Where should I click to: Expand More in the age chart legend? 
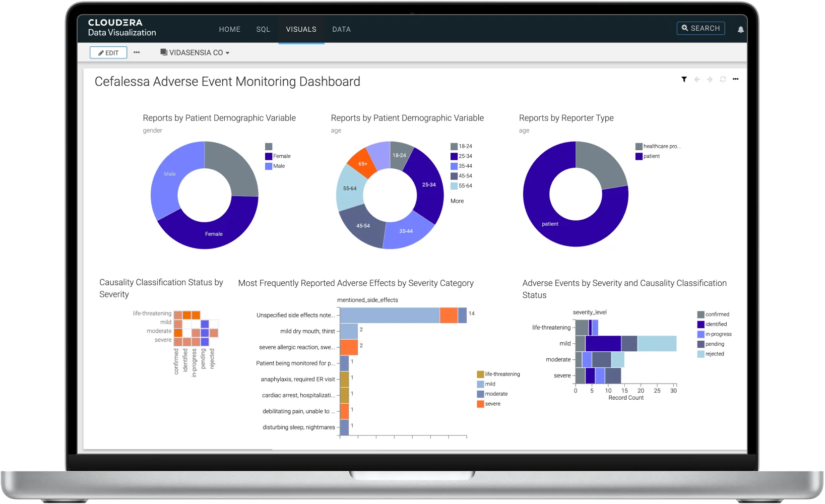[x=457, y=201]
